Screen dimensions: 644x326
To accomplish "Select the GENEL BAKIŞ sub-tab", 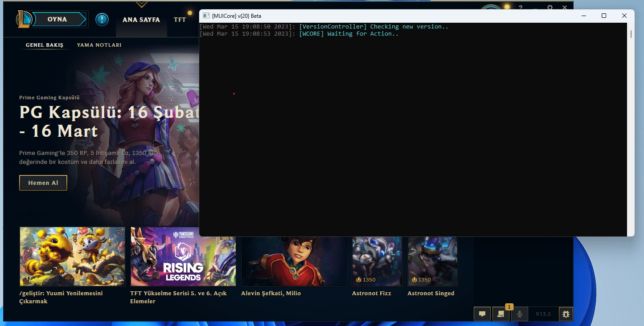I will coord(45,45).
